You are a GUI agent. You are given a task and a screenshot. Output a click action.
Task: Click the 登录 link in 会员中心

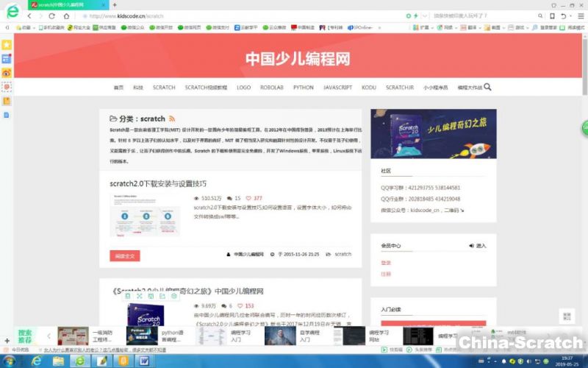(386, 262)
